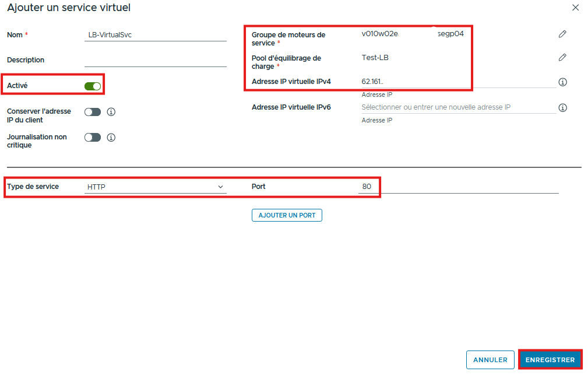
Task: Save with the ENREGISTRER button
Action: [x=550, y=360]
